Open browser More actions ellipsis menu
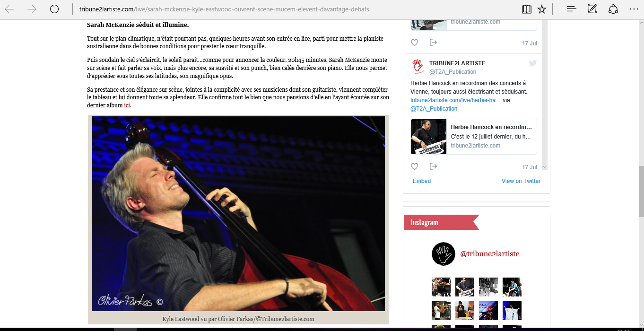The width and height of the screenshot is (644, 331). pyautogui.click(x=634, y=9)
